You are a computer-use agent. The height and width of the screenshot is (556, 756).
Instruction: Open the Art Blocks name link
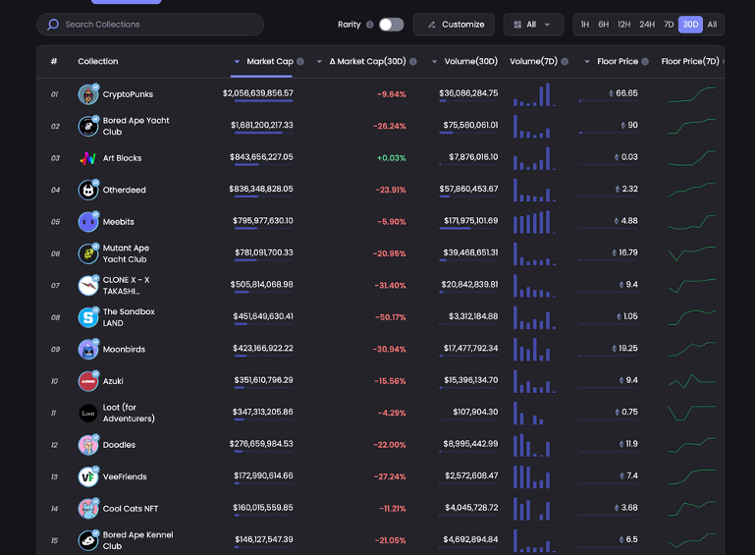(x=122, y=158)
